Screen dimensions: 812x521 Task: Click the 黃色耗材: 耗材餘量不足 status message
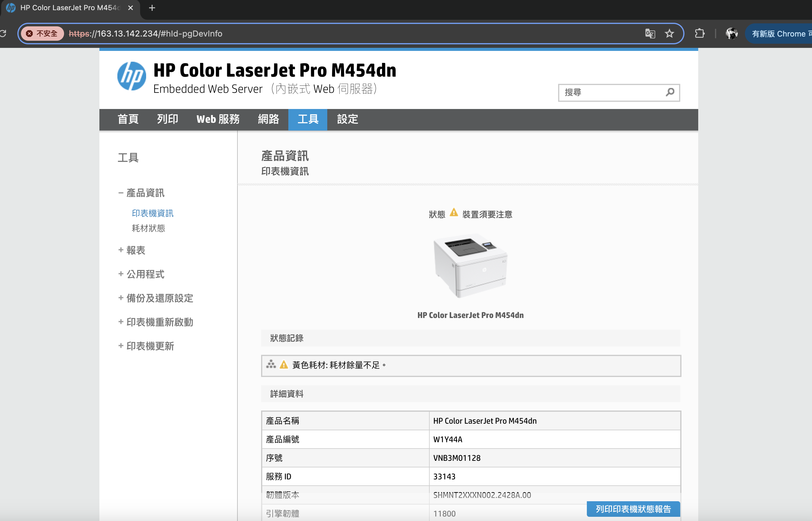[339, 365]
